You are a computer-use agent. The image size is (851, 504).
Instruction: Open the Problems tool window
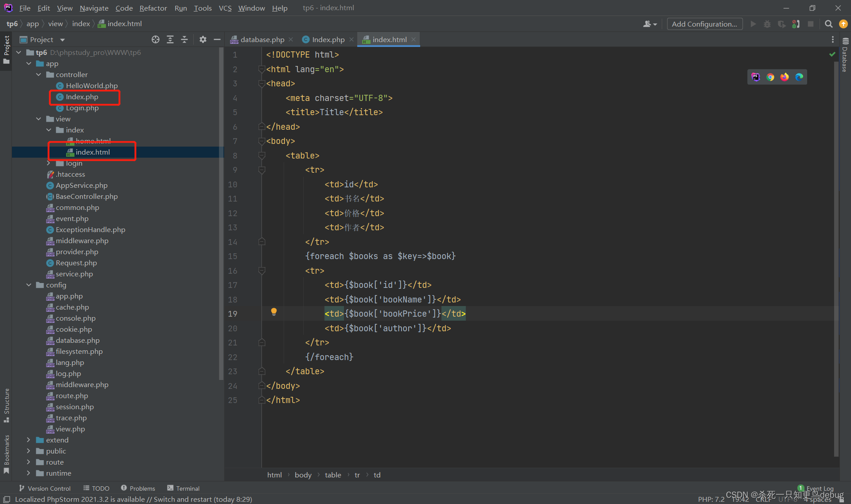click(x=138, y=488)
